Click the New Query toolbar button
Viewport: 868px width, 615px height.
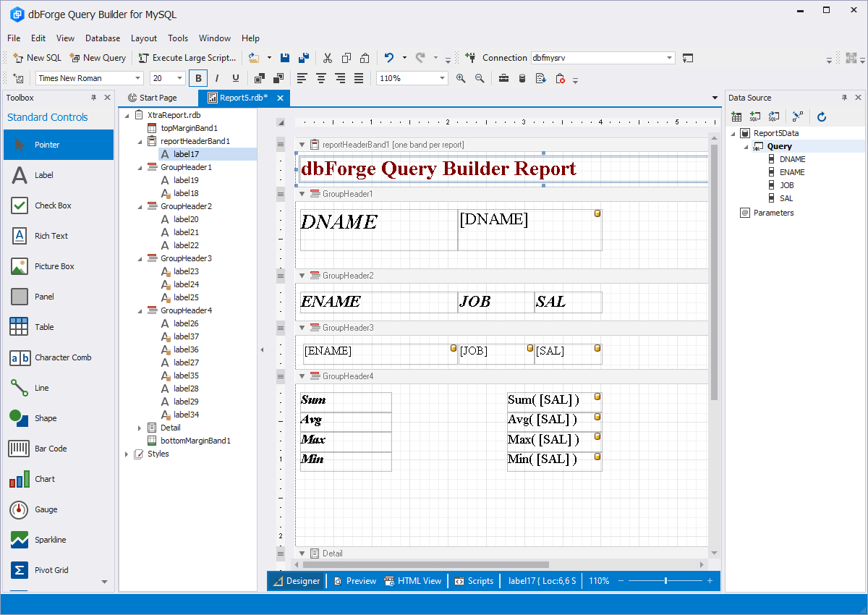pyautogui.click(x=98, y=58)
